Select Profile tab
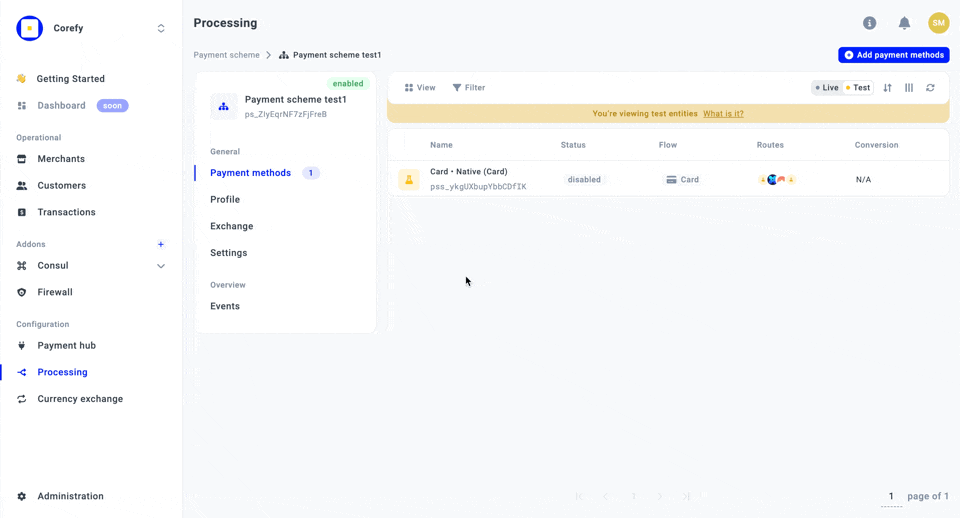 225,200
